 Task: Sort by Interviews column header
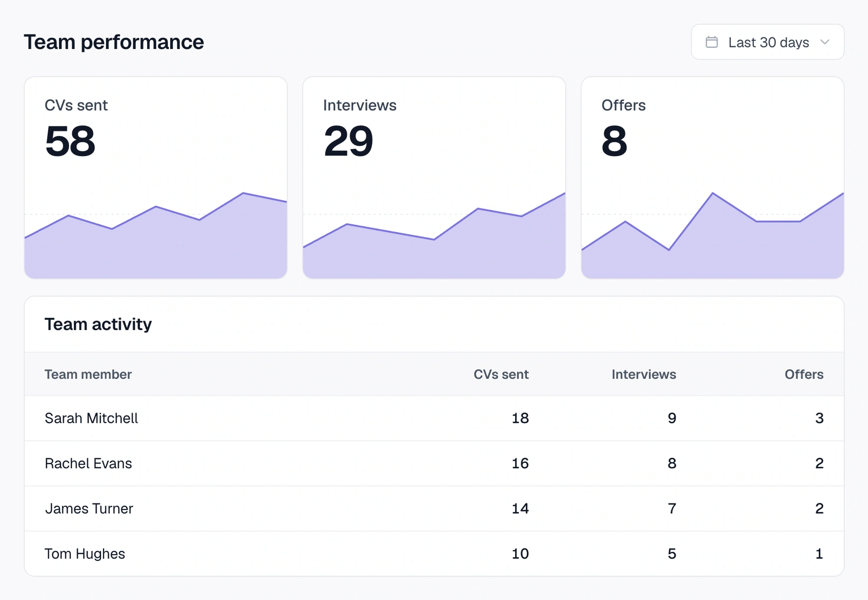coord(644,374)
